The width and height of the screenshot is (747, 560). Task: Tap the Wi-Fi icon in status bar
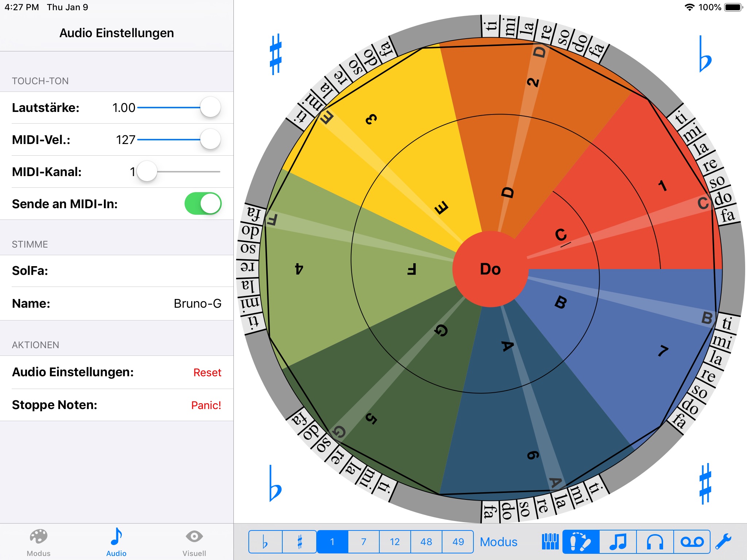point(689,7)
